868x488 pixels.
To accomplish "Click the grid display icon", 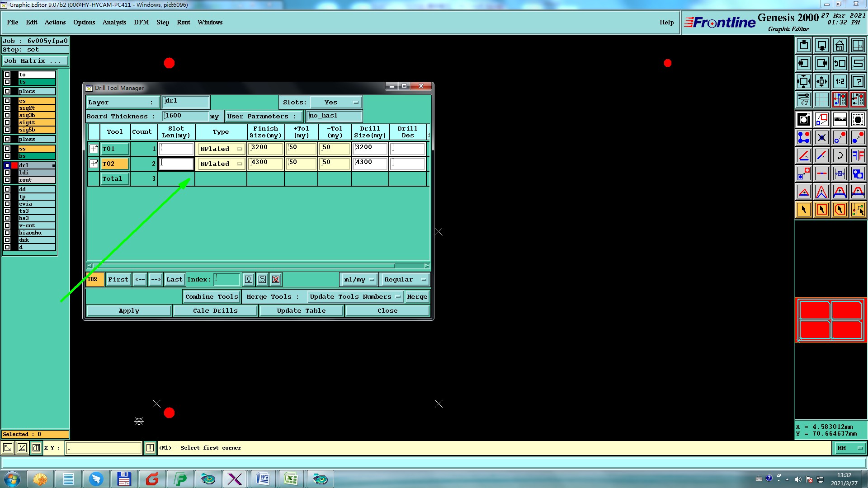I will [x=821, y=99].
